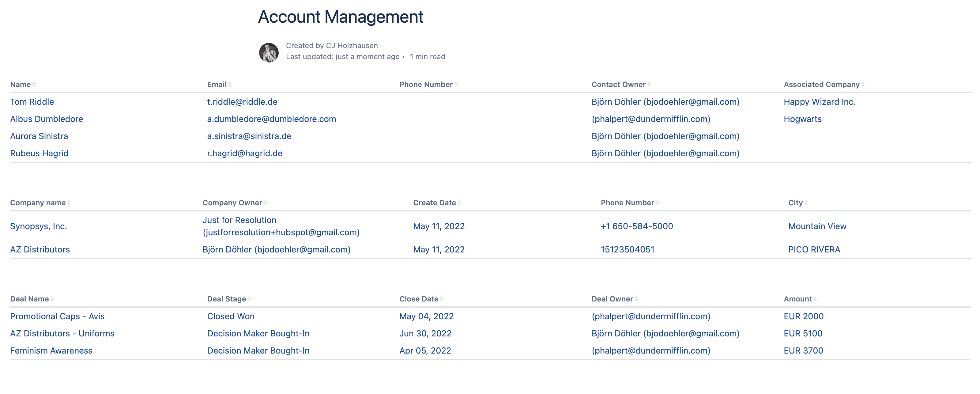Open Happy Wizard Inc. company link
The image size is (980, 394).
(x=820, y=102)
